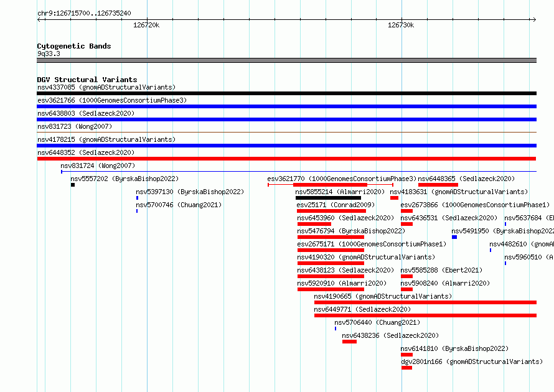Select nsv4178215 gnomADStructuralVariants label
554x392 pixels.
pos(106,139)
